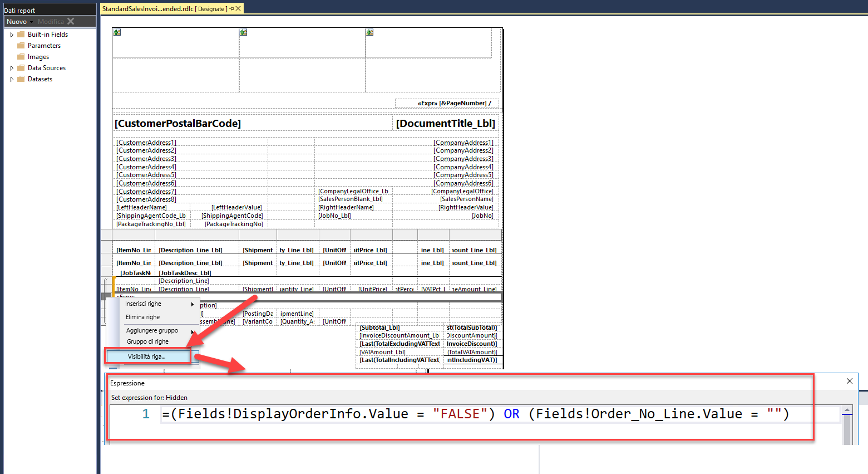Viewport: 868px width, 474px height.
Task: Select the [ShippingAgentCode_Lbl] label field
Action: tap(152, 216)
